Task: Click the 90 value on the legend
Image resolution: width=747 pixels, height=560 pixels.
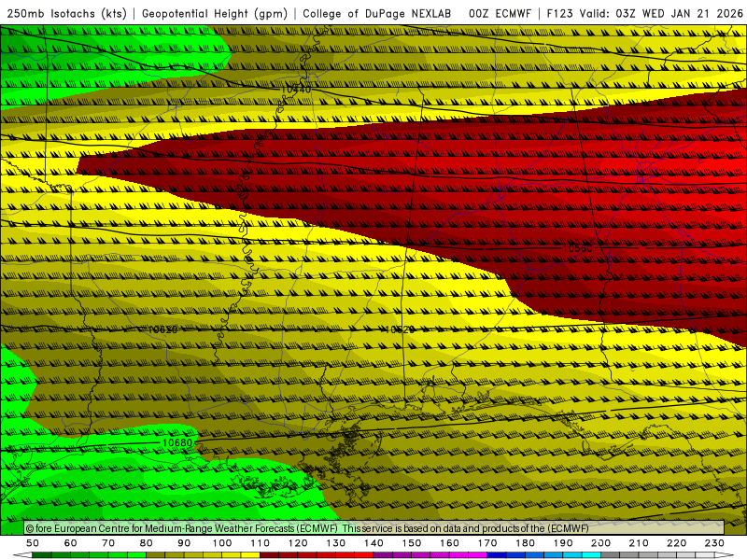Action: click(184, 543)
